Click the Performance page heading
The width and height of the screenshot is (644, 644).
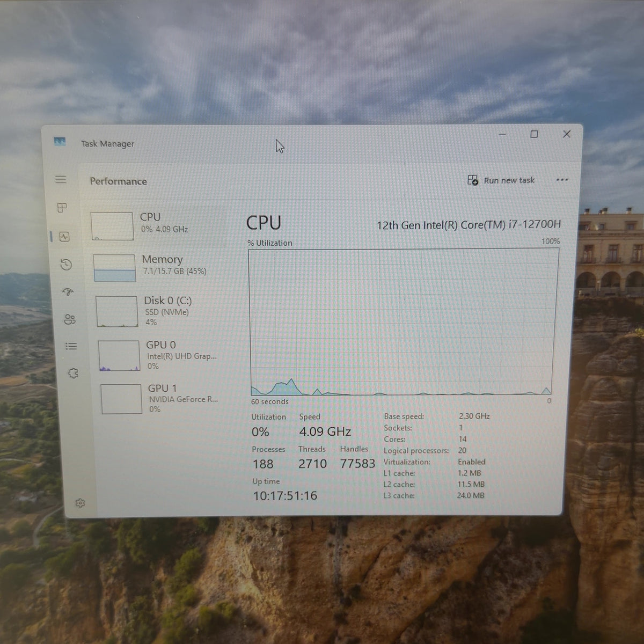click(118, 181)
